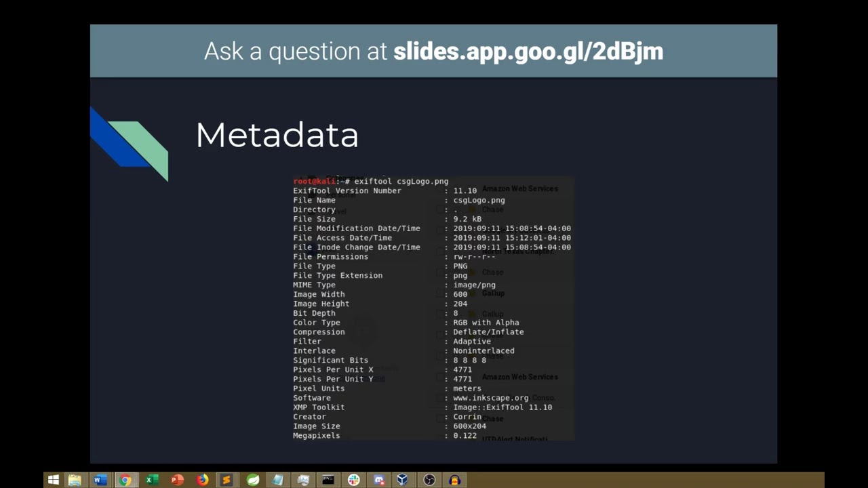Open Slack from the taskbar
This screenshot has width=868, height=488.
click(354, 480)
